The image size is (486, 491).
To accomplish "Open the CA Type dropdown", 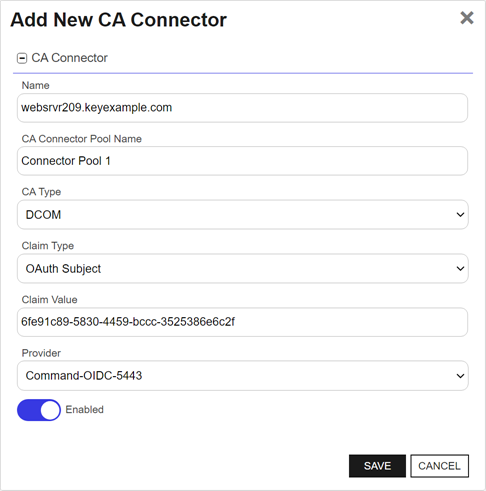I will pos(243,215).
